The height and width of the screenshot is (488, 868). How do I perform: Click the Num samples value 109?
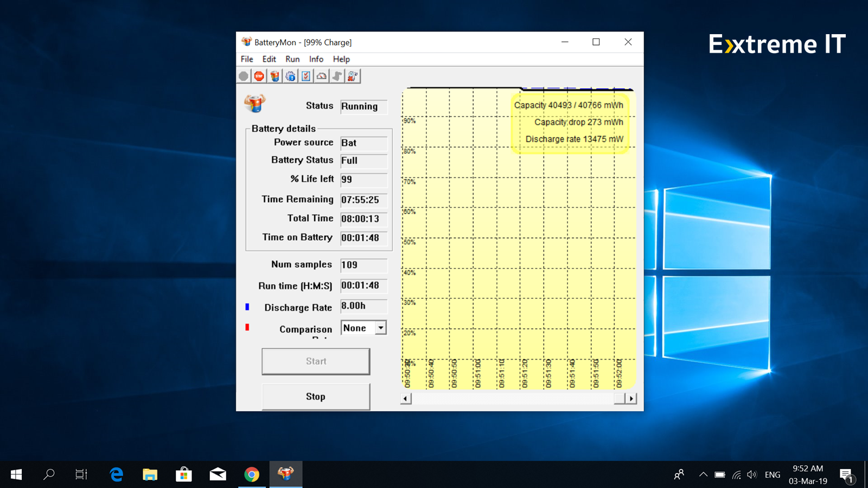(x=364, y=265)
